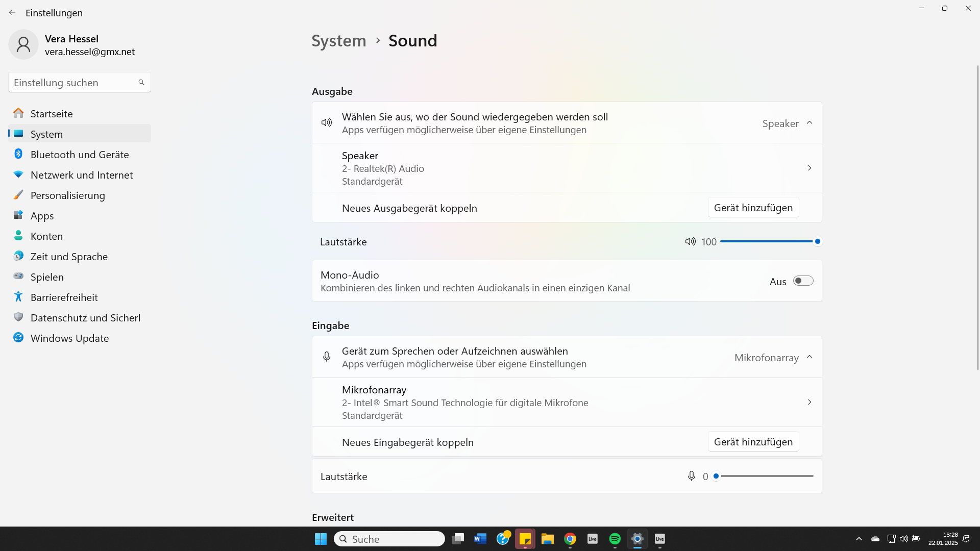Open File Explorer from the taskbar
Screen dimensions: 980x551
click(548, 539)
